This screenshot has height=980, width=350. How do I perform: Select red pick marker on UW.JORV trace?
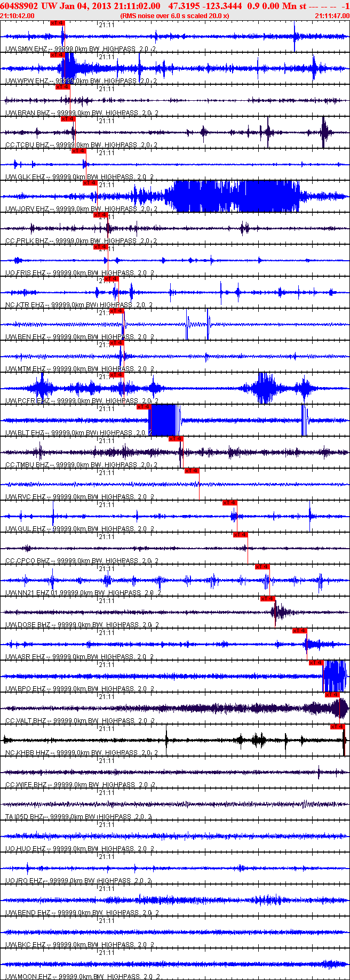click(x=90, y=183)
